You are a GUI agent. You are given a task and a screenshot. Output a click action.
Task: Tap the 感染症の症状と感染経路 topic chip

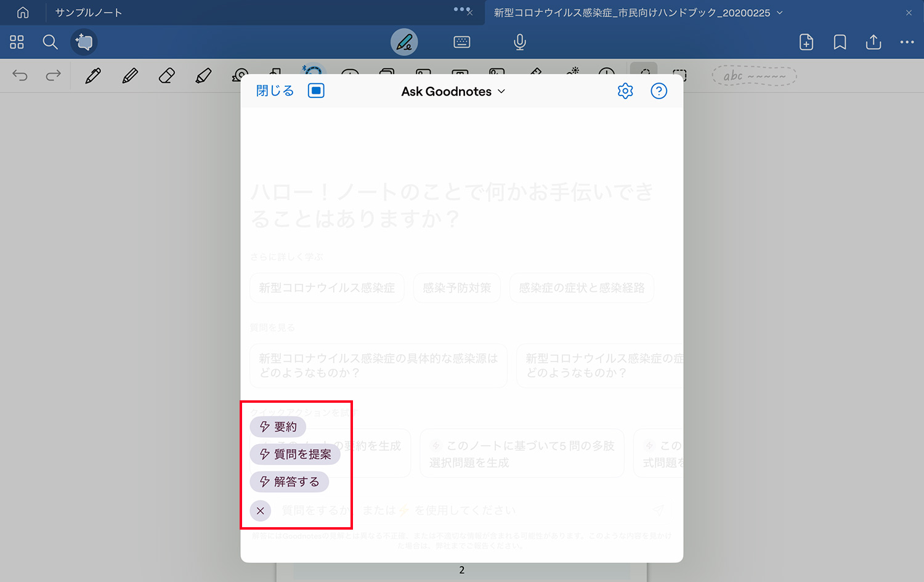[582, 288]
